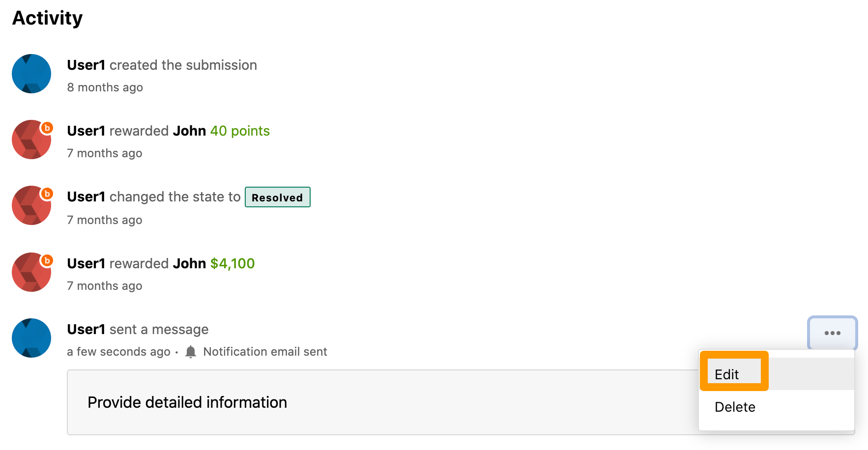Click orange badge on 40 points avatar
Screen dimensions: 868x450
click(x=47, y=128)
